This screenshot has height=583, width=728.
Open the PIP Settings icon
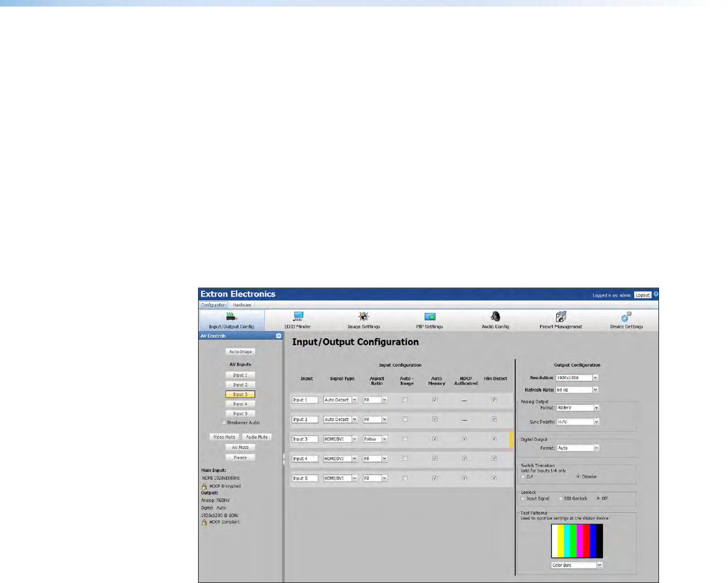pyautogui.click(x=429, y=317)
